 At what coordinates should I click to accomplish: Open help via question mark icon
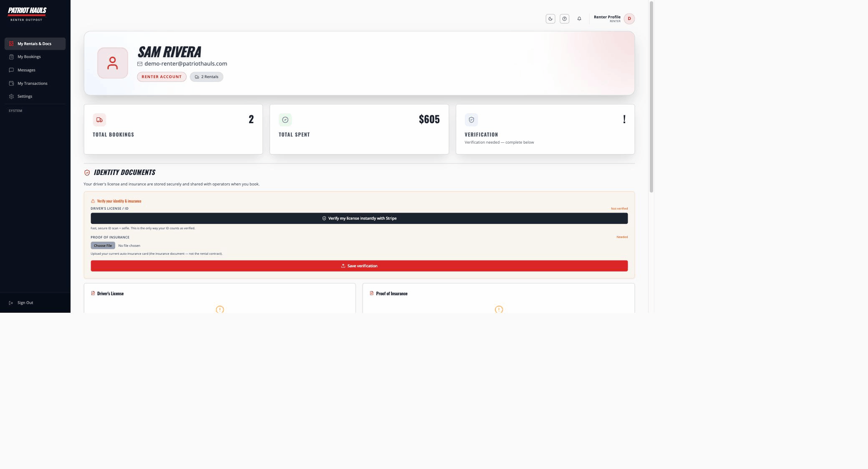pyautogui.click(x=564, y=19)
